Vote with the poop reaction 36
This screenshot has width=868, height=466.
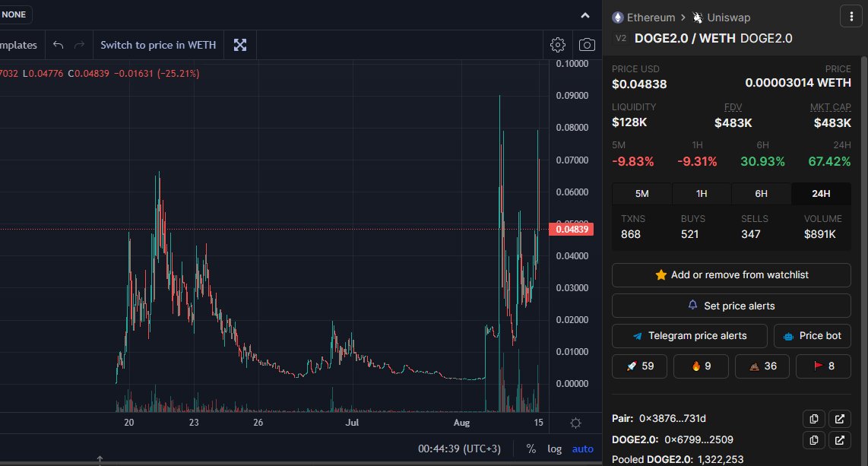[762, 366]
